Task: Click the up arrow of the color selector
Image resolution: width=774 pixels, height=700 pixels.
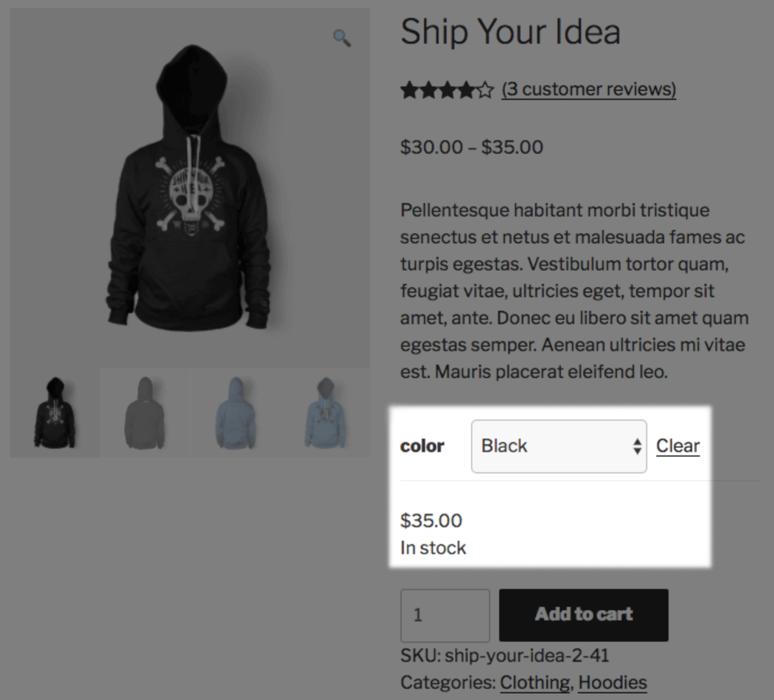Action: click(638, 441)
